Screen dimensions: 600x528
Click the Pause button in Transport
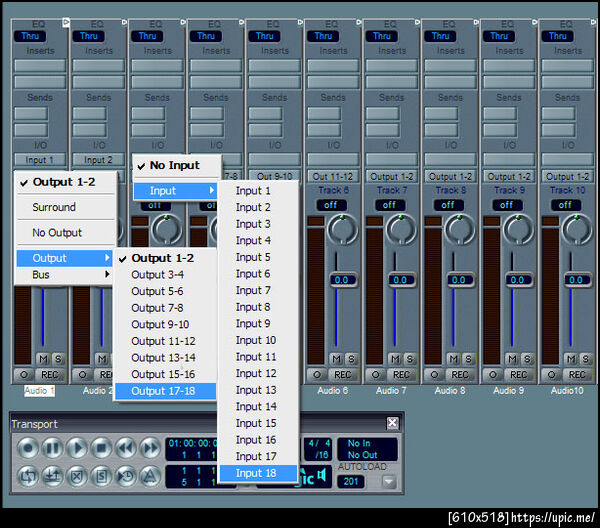click(52, 448)
